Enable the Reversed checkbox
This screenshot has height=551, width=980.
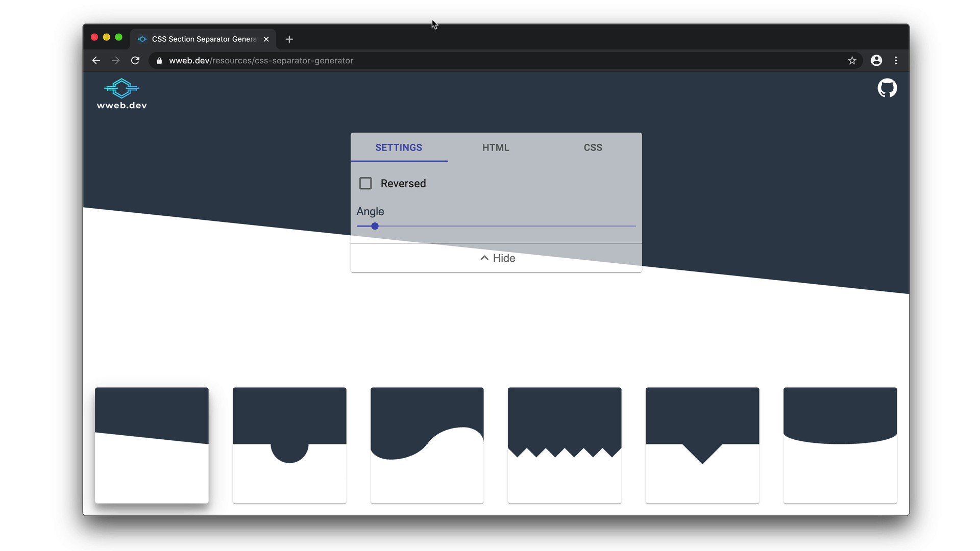(x=365, y=184)
